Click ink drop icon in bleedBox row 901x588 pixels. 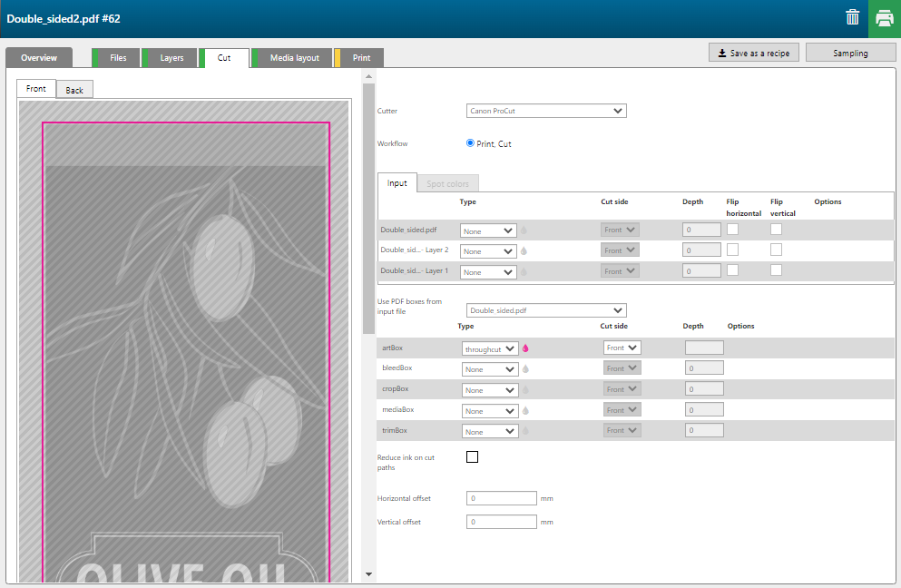pyautogui.click(x=525, y=369)
